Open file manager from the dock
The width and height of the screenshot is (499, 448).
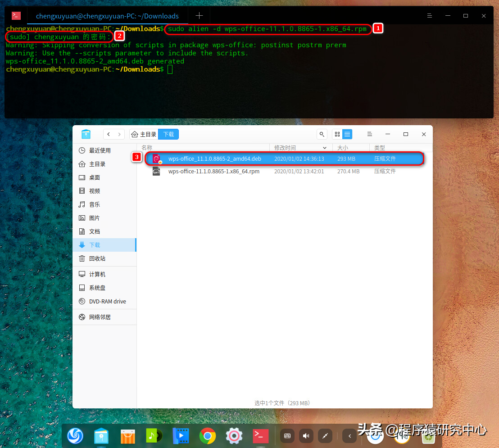tap(101, 435)
